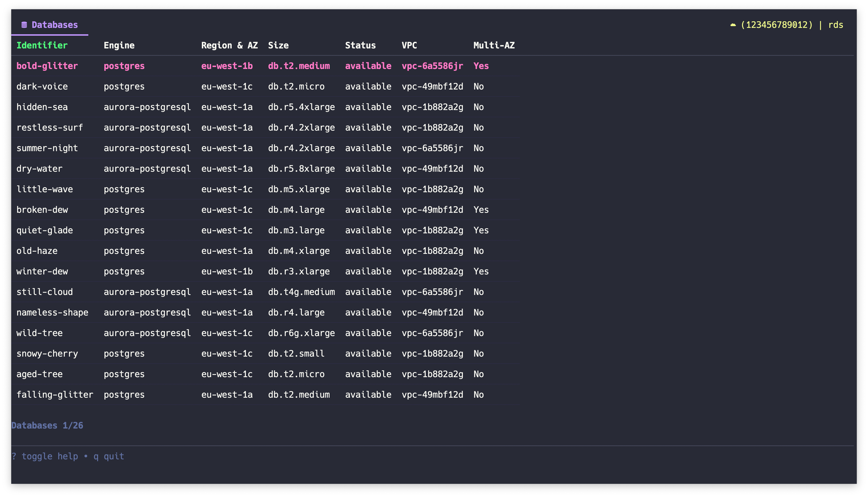Click the eu-west-1b region of bold-glitter
868x497 pixels.
[x=227, y=66]
